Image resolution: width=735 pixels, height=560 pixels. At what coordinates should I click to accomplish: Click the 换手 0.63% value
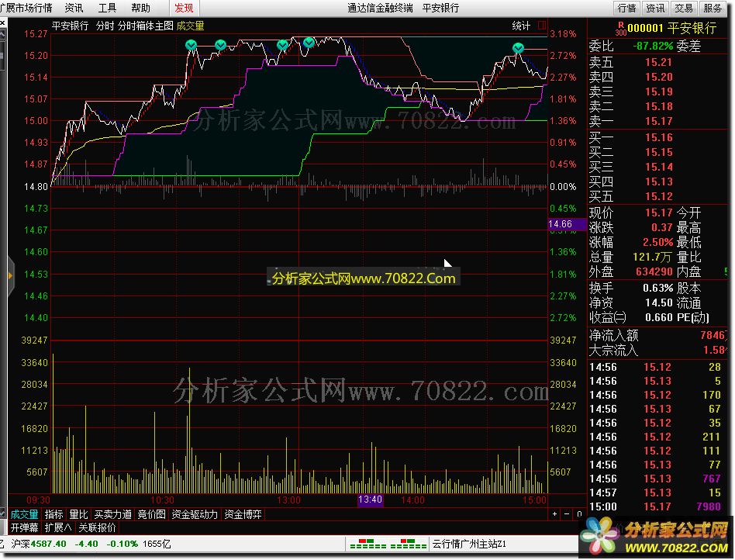coord(658,288)
